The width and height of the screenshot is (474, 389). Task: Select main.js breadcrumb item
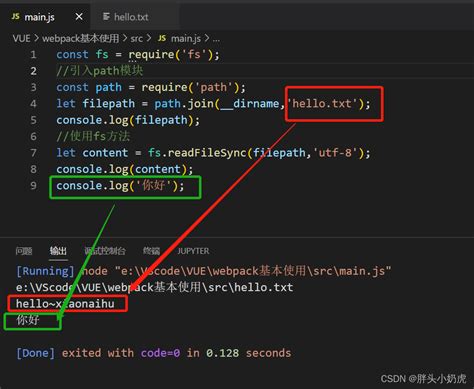tap(186, 39)
